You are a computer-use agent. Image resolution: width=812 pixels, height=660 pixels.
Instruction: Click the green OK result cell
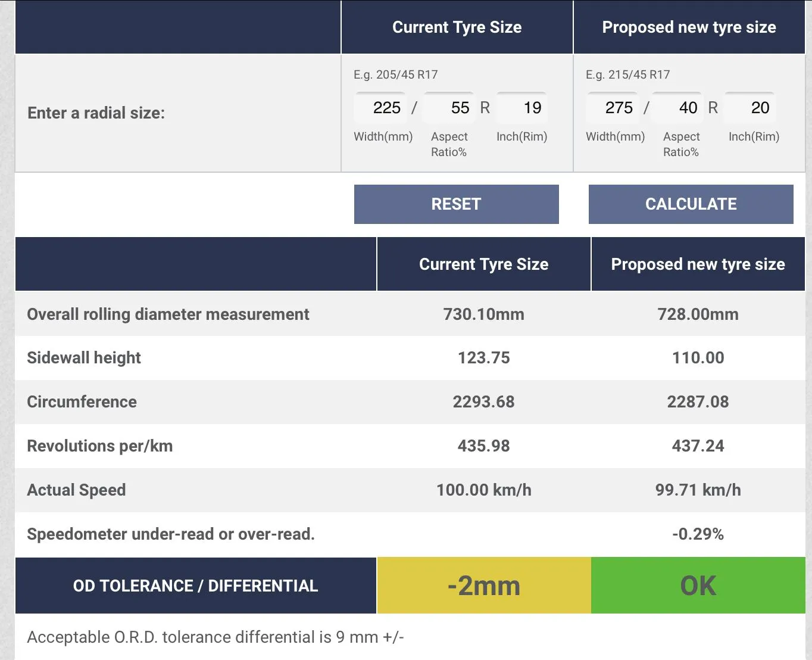698,586
